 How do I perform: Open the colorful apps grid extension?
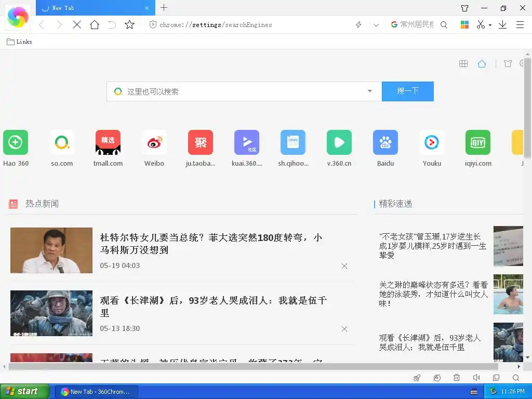click(x=464, y=24)
